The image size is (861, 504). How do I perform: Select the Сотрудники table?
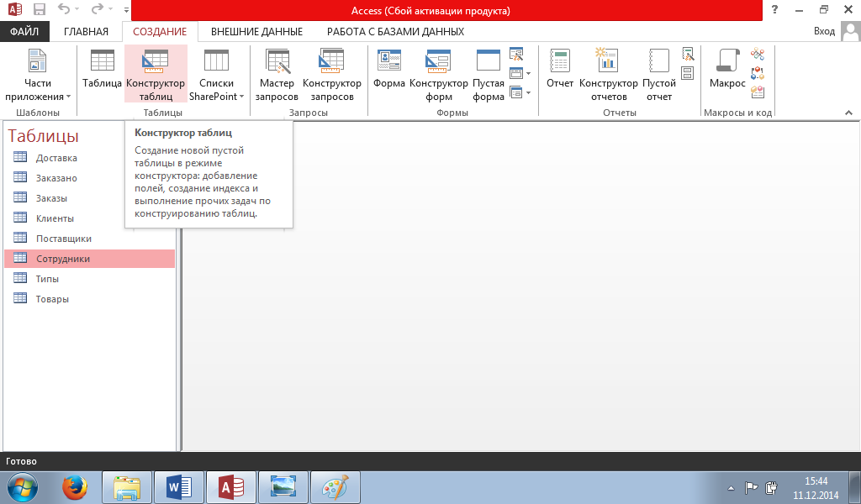(x=89, y=259)
